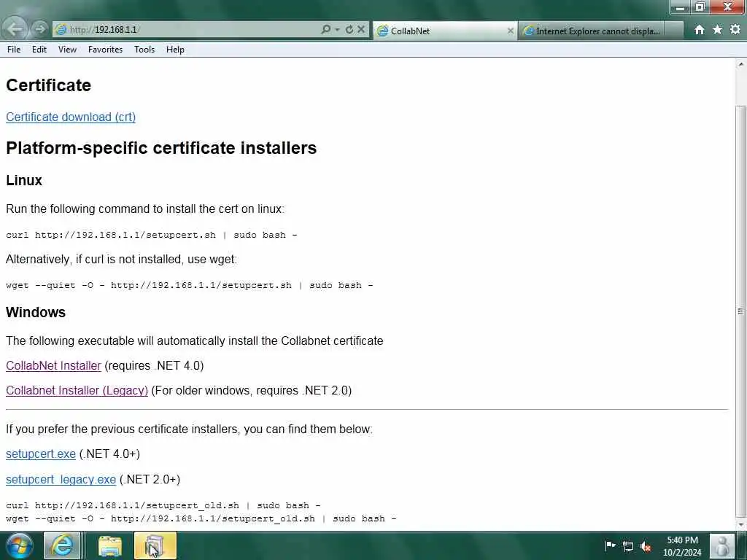Viewport: 747px width, 560px height.
Task: Open the Home page icon
Action: click(699, 30)
